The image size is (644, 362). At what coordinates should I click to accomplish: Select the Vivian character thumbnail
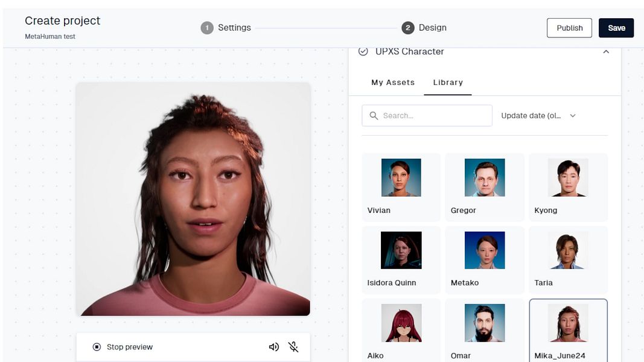point(401,178)
